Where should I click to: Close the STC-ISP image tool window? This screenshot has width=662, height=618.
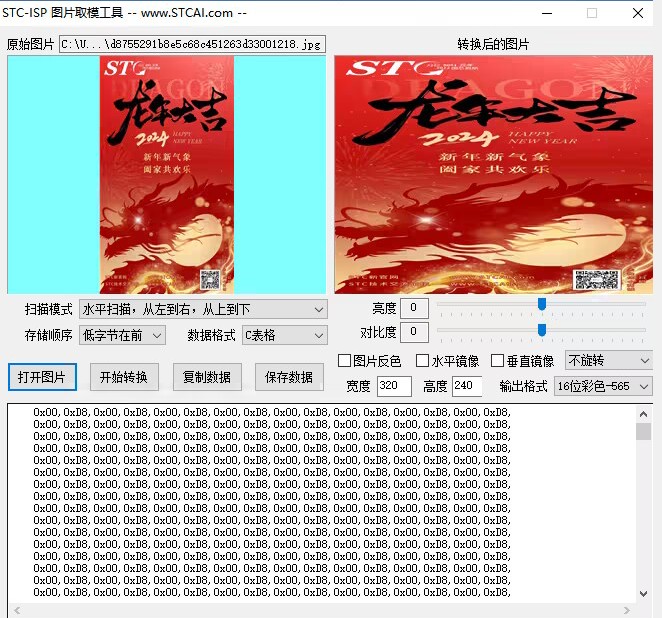[x=638, y=13]
